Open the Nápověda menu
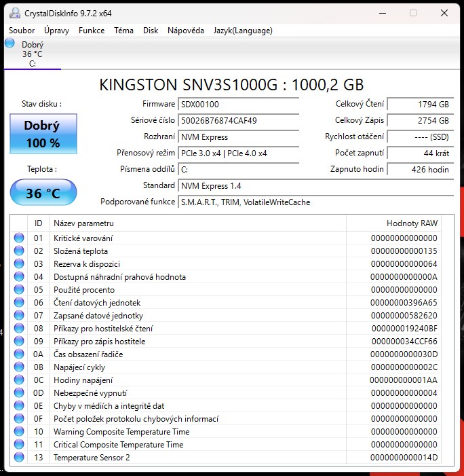Screen dimensions: 464x476 point(186,31)
